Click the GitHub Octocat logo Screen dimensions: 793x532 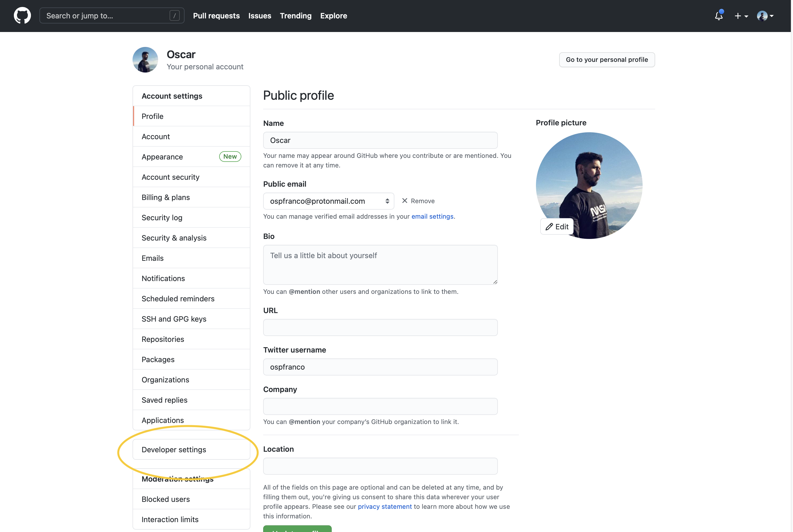pos(22,16)
